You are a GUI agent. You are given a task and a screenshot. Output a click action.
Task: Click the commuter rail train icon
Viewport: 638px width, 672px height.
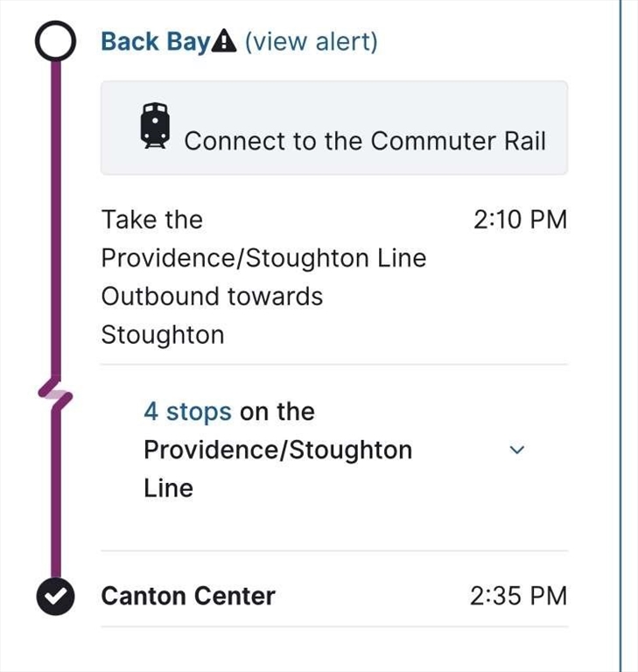155,126
